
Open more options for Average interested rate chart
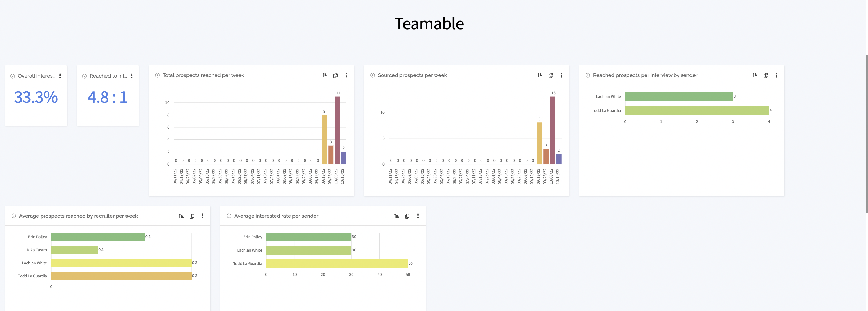pos(418,216)
